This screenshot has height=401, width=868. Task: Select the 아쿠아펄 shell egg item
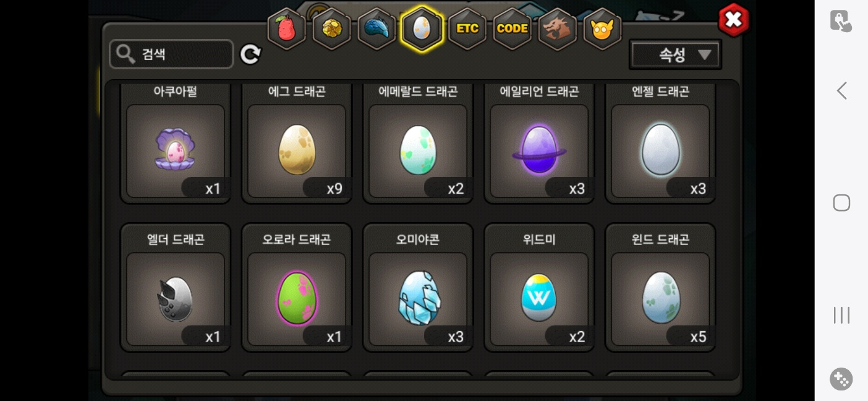point(176,142)
